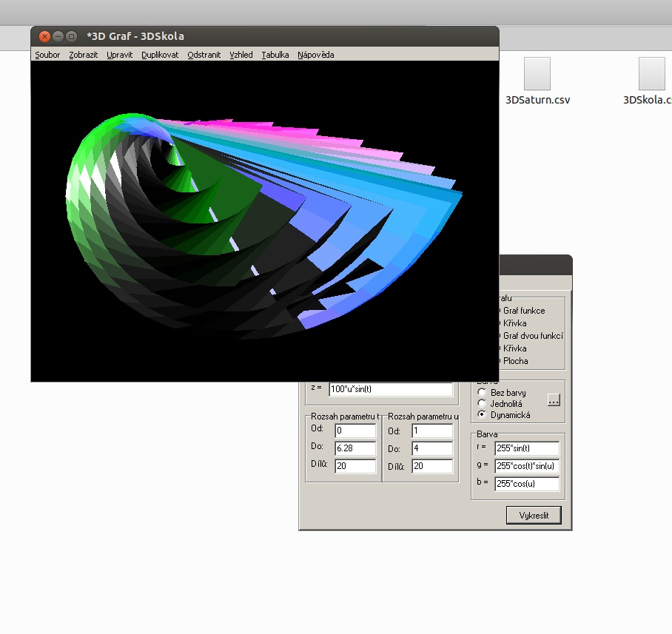Click the parameter u 'Dílů' field

(x=432, y=467)
